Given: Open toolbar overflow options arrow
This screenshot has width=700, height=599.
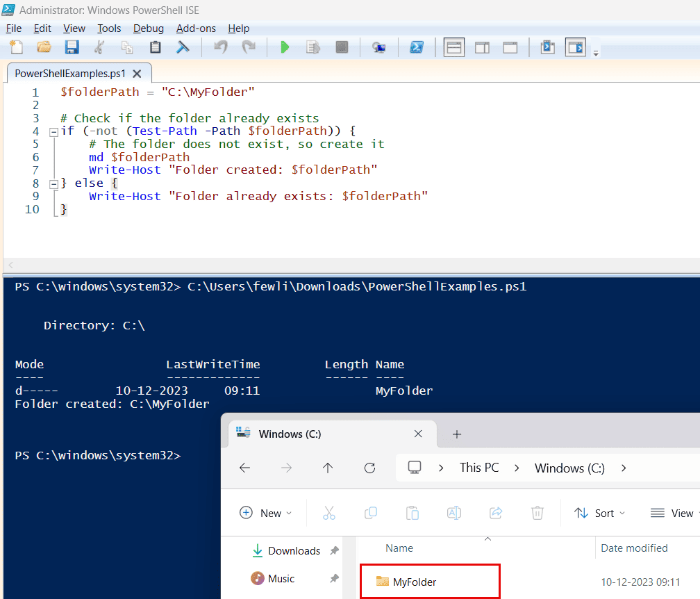Looking at the screenshot, I should click(x=596, y=53).
